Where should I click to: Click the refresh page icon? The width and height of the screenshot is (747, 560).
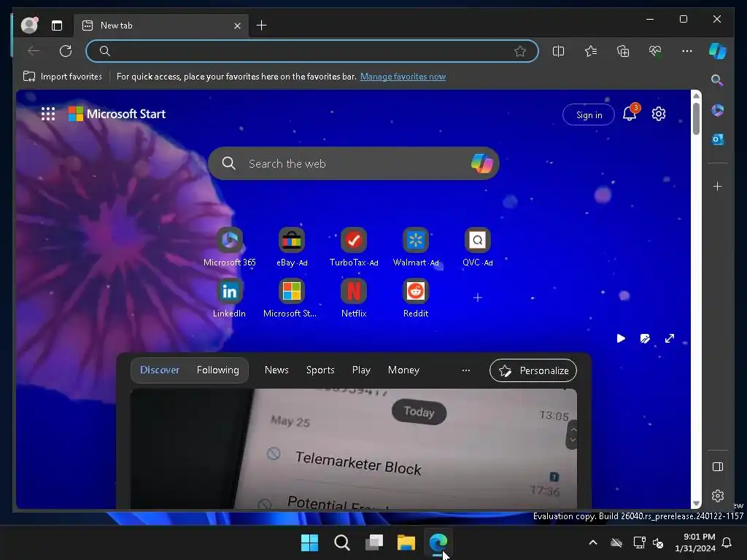pyautogui.click(x=65, y=51)
